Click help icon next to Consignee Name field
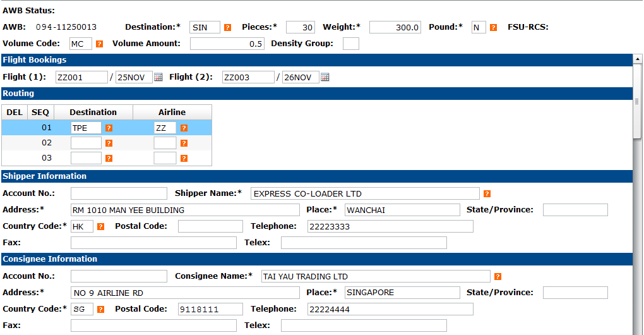Viewport: 644px width, 335px height. [498, 276]
